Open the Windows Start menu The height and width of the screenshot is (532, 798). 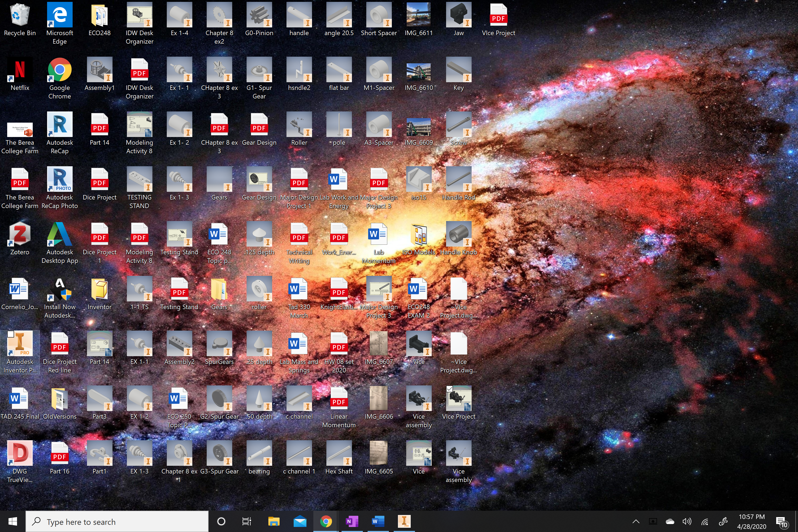click(x=13, y=521)
